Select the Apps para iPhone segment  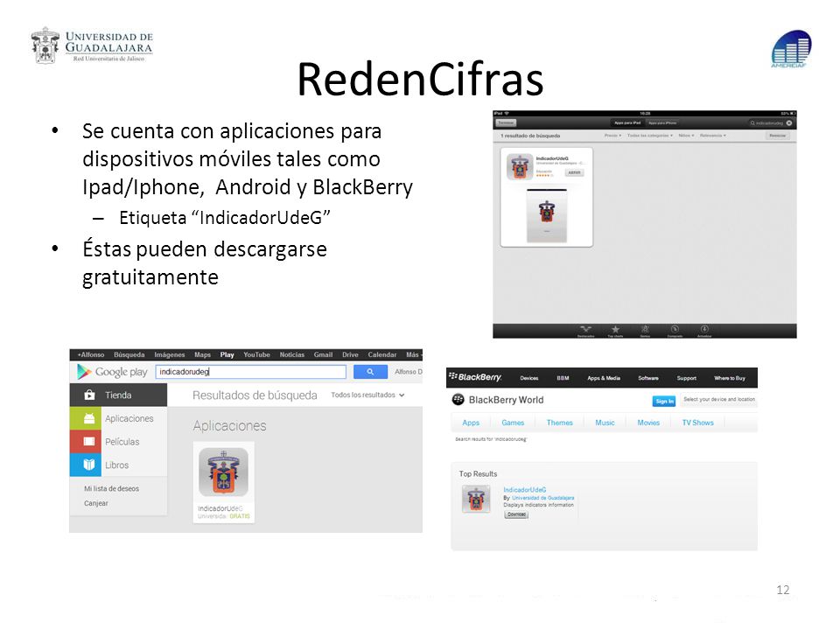coord(662,123)
